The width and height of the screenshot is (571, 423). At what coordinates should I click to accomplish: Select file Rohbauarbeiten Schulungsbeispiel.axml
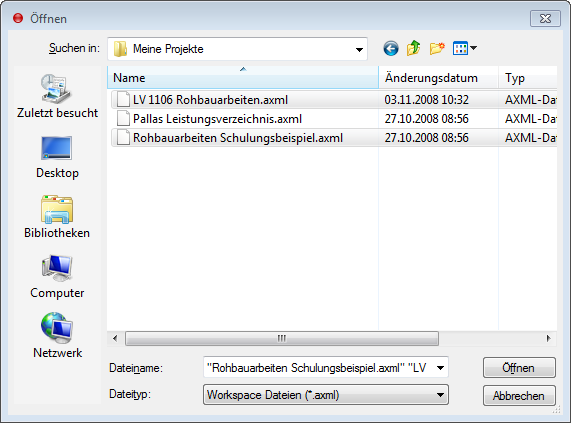point(238,138)
